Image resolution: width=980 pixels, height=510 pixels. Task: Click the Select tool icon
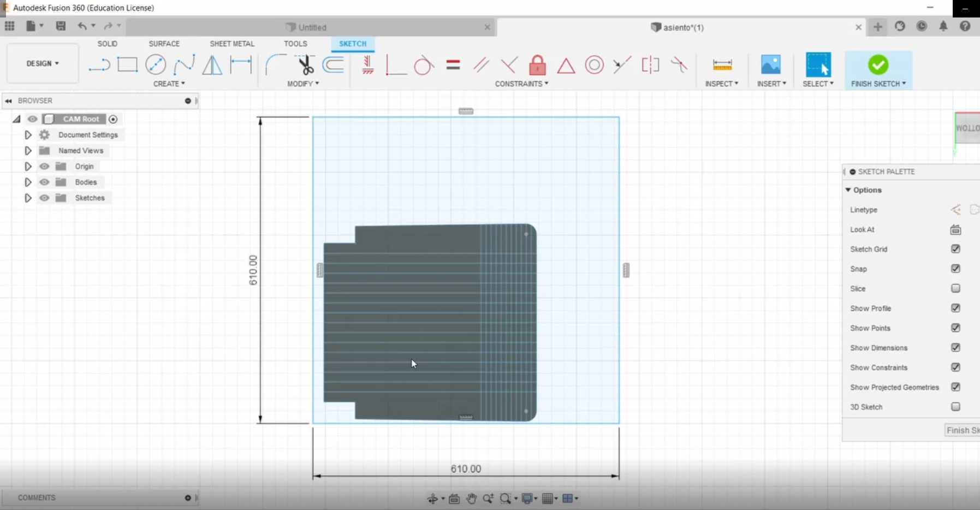pos(818,65)
